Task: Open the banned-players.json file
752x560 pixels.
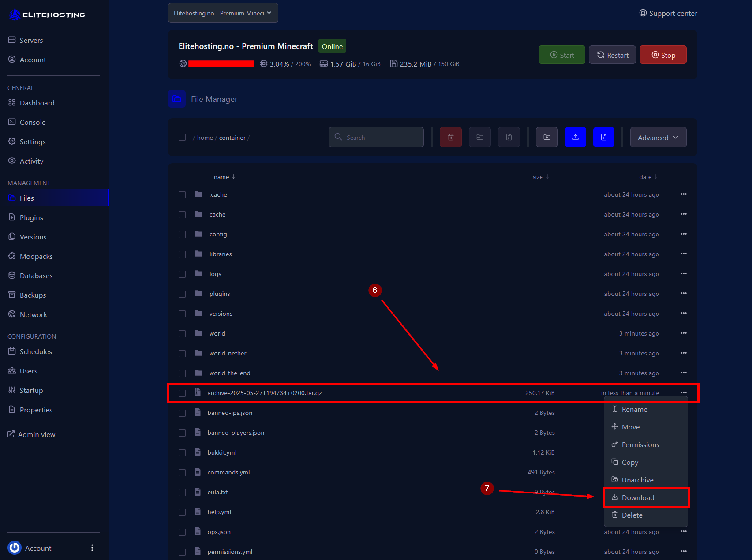Action: (x=236, y=433)
